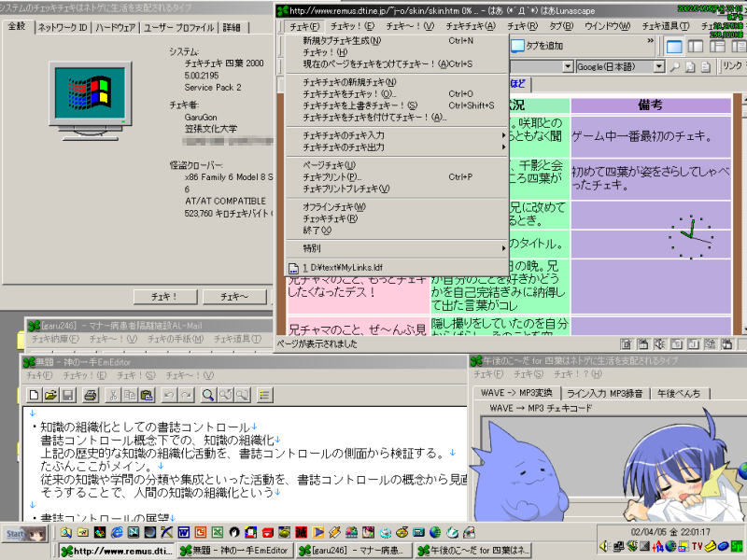Screen dimensions: 747x560
Task: Choose チェキプリント(P)... from the menu
Action: coord(396,177)
